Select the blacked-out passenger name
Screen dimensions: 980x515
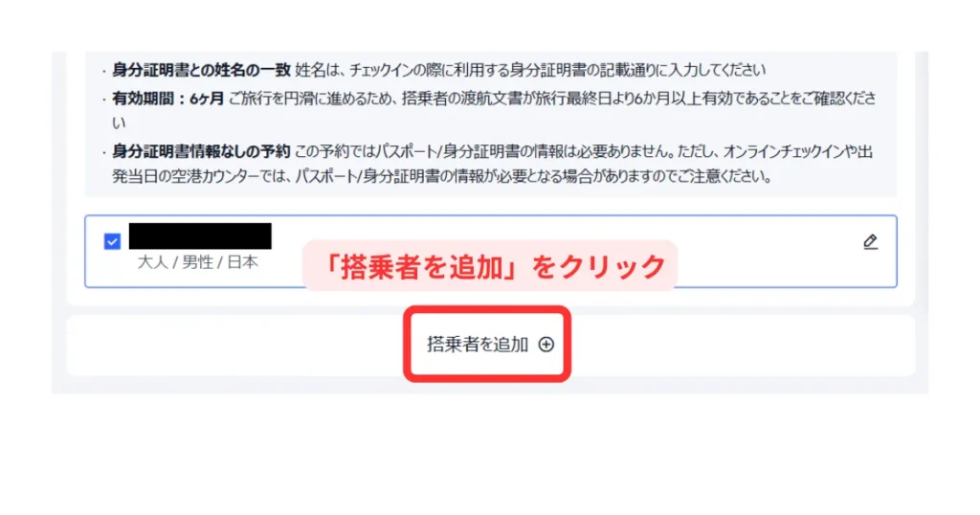pyautogui.click(x=200, y=236)
